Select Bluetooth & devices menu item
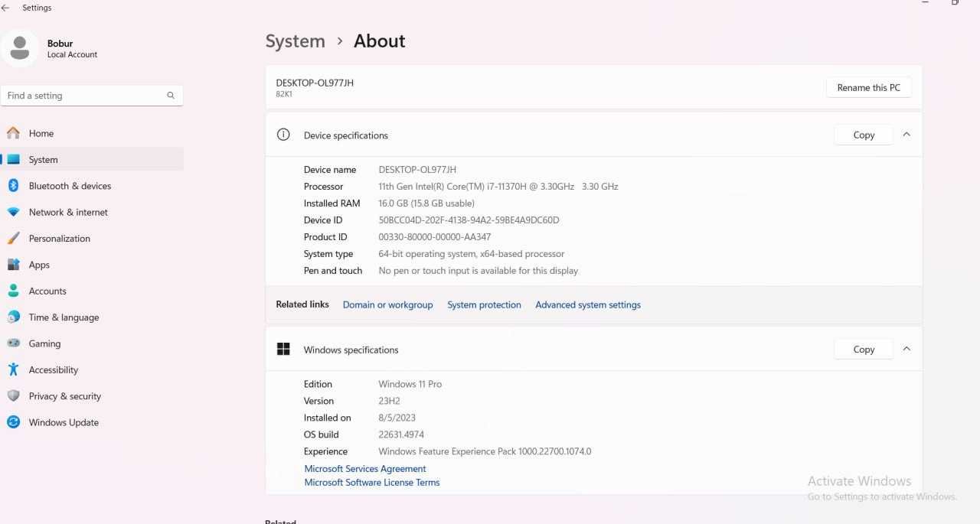The width and height of the screenshot is (980, 524). click(x=70, y=186)
